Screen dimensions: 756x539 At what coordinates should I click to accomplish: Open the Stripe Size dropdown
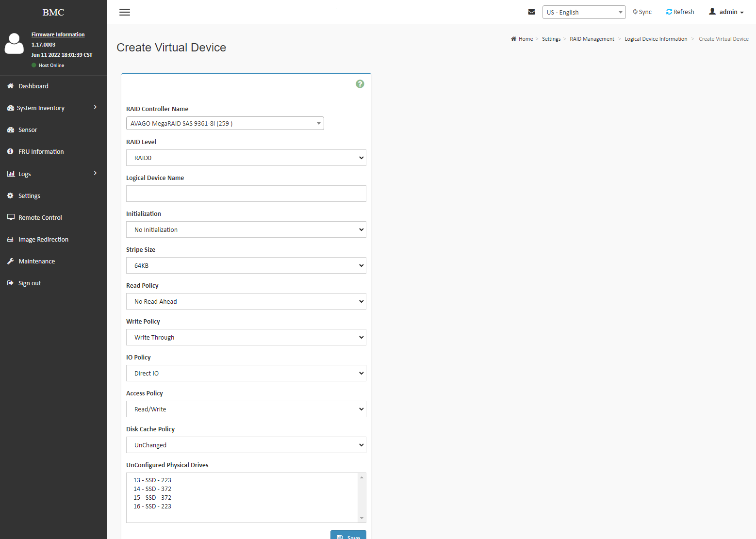point(246,265)
